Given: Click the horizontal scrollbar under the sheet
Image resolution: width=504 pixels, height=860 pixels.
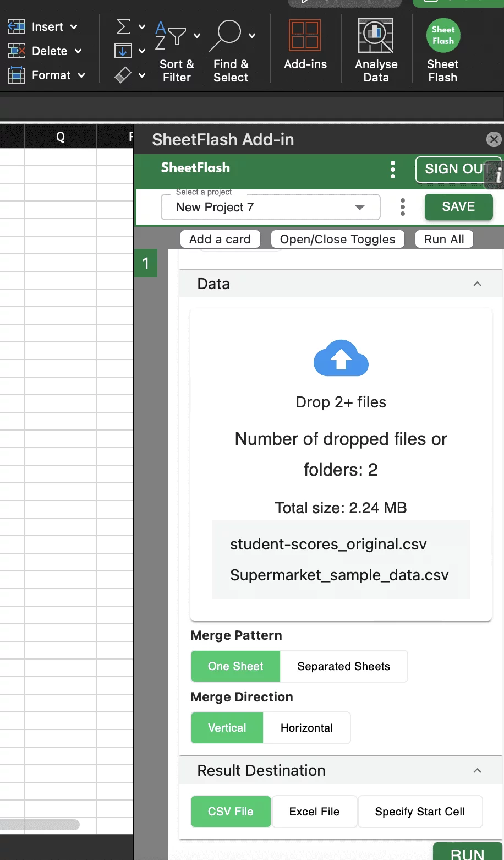Looking at the screenshot, I should [x=40, y=824].
